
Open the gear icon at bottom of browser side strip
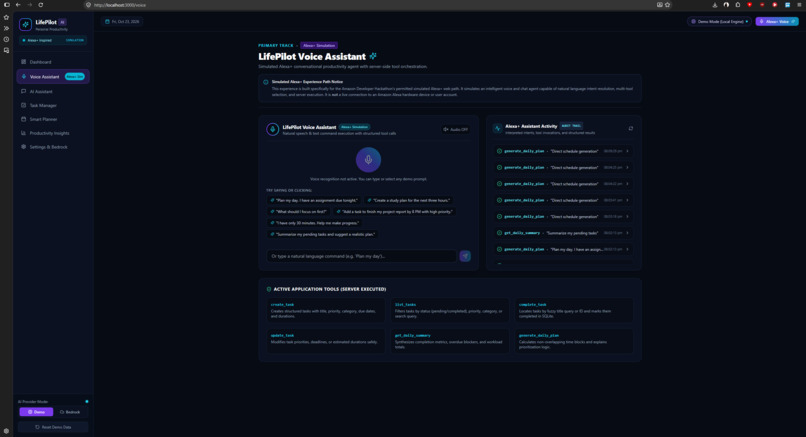(x=6, y=431)
